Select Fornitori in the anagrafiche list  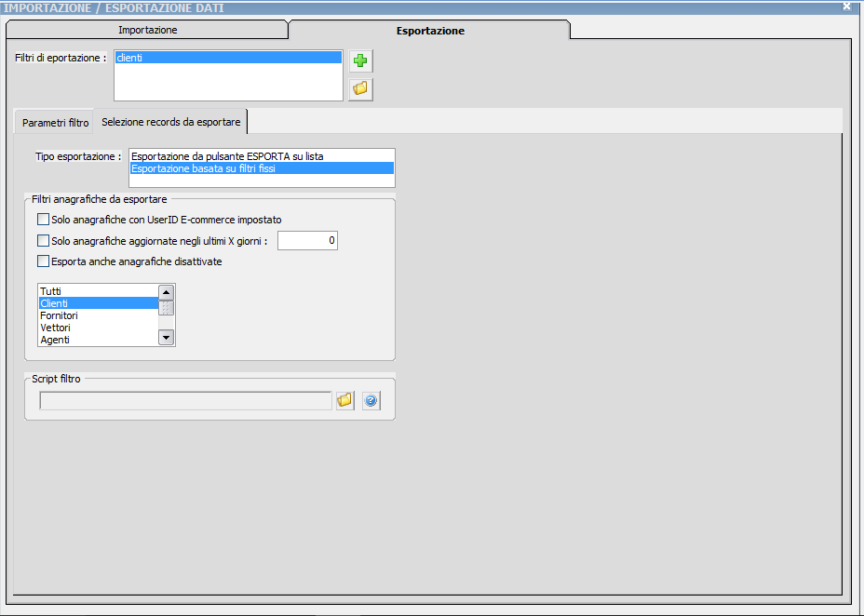(x=99, y=315)
